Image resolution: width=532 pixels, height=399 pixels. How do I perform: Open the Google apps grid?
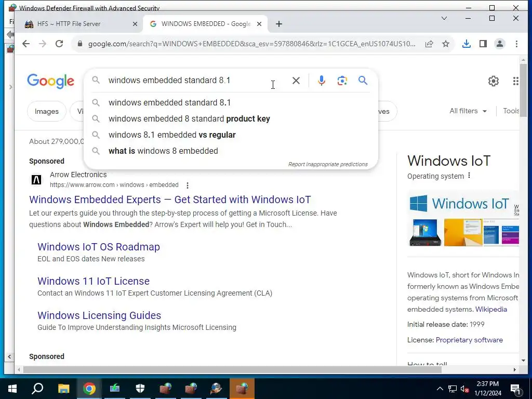click(x=516, y=81)
